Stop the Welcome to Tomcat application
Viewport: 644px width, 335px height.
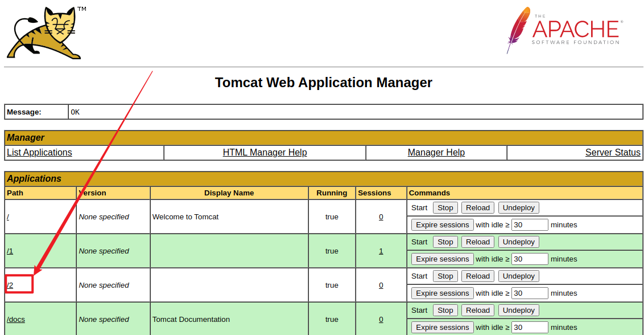pyautogui.click(x=445, y=208)
